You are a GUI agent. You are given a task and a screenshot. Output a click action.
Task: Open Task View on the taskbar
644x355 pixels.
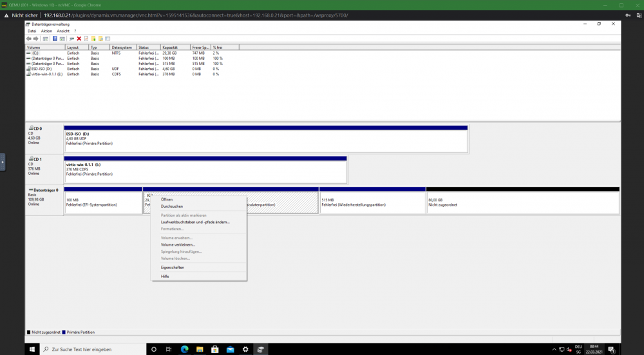pyautogui.click(x=169, y=349)
